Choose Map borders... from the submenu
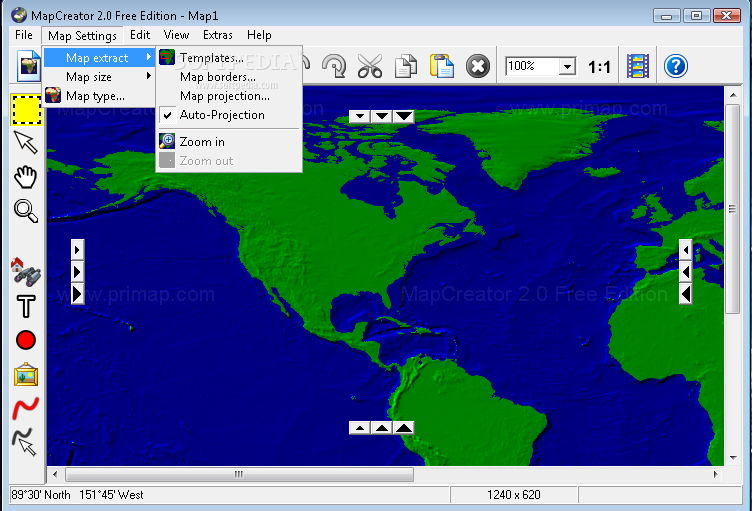Viewport: 752px width, 511px height. point(230,77)
